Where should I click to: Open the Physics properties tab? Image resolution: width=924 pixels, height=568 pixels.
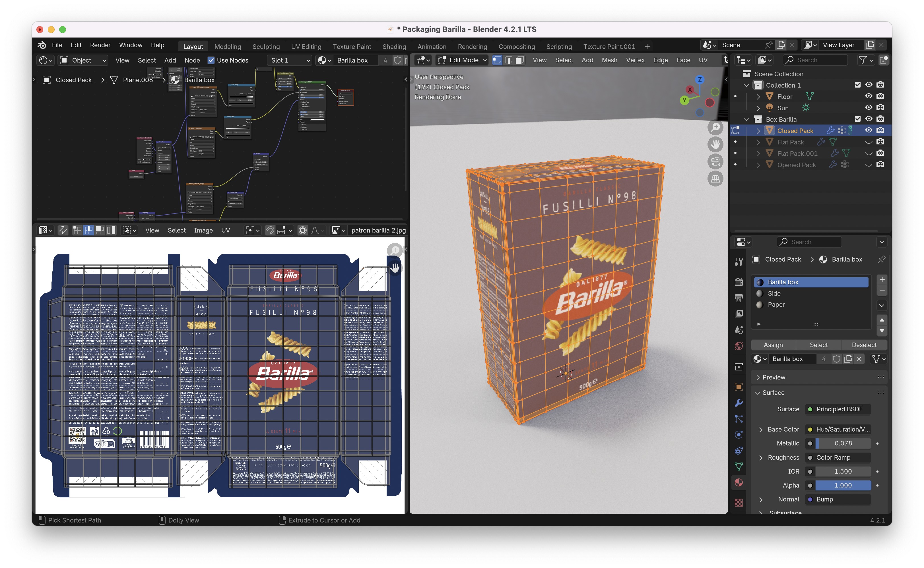click(738, 435)
